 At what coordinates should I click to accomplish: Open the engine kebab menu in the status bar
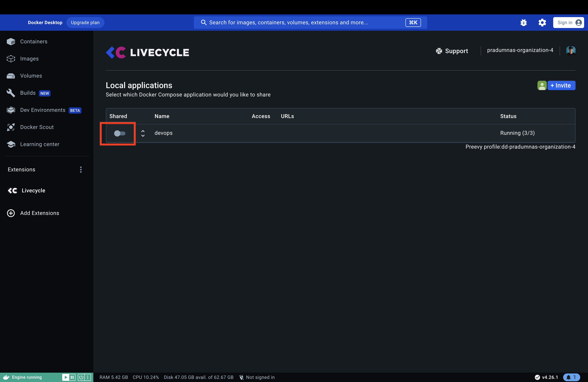point(88,377)
